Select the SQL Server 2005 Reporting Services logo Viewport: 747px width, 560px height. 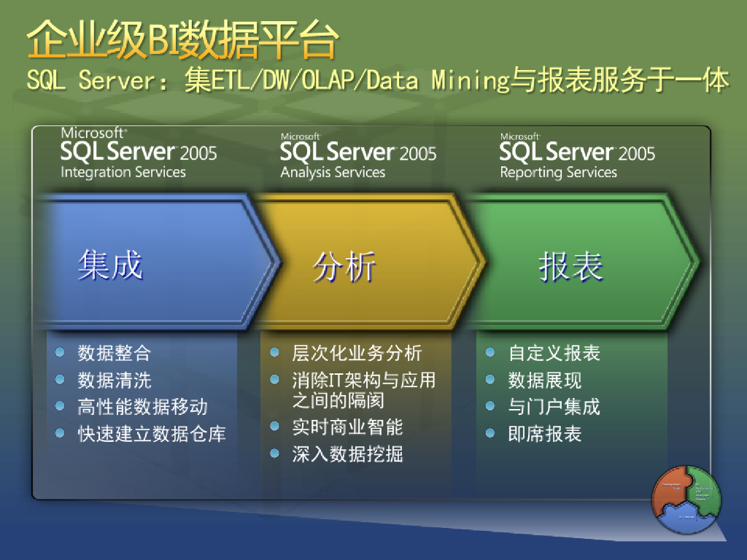(578, 156)
